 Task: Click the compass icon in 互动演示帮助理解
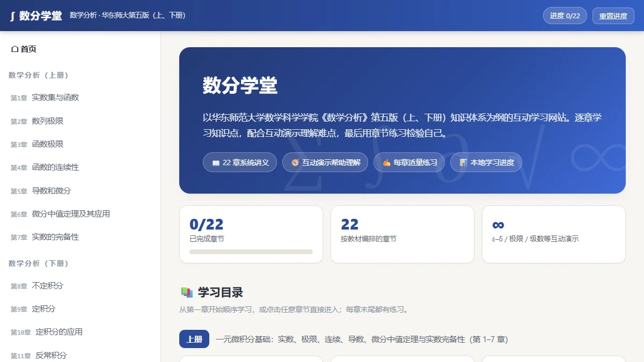(x=295, y=162)
